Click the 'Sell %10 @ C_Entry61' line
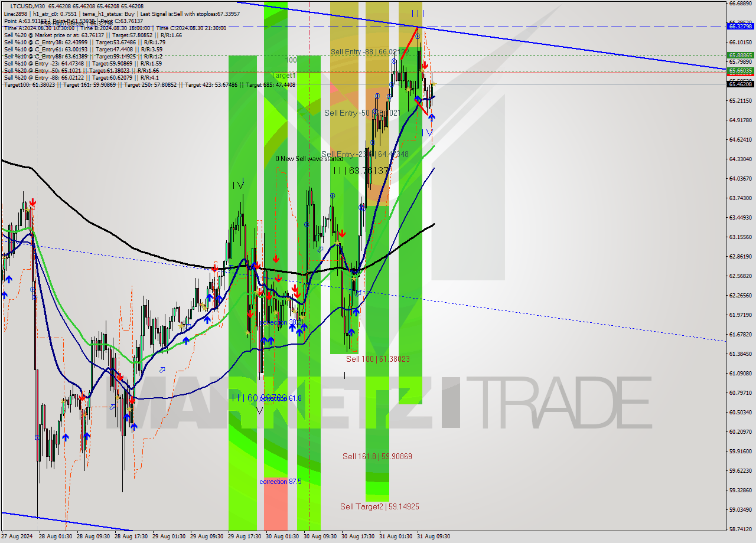Image resolution: width=756 pixels, height=543 pixels. click(84, 49)
